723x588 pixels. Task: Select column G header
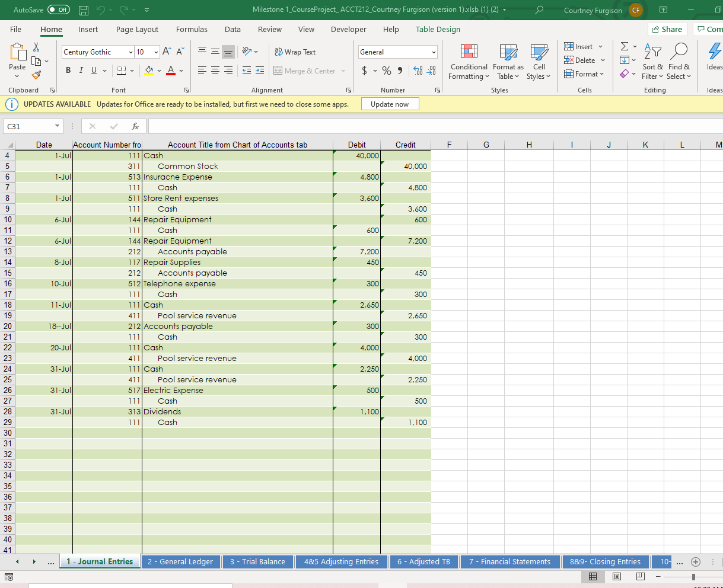(x=486, y=145)
